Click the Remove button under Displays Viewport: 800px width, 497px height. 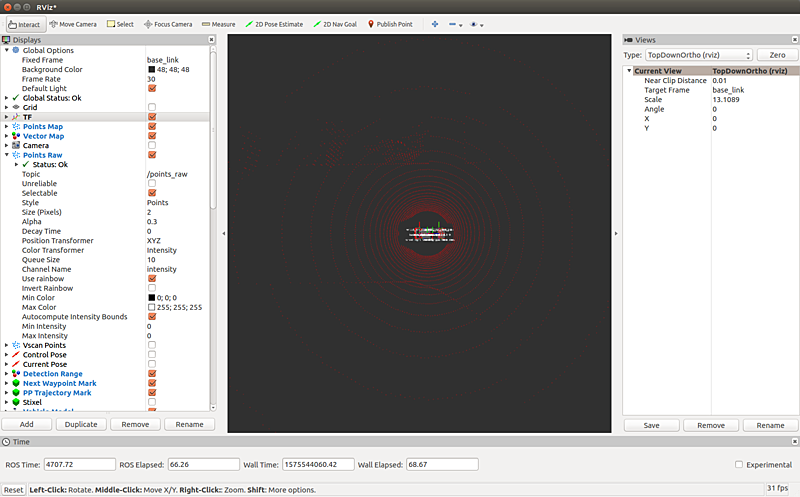coord(135,425)
